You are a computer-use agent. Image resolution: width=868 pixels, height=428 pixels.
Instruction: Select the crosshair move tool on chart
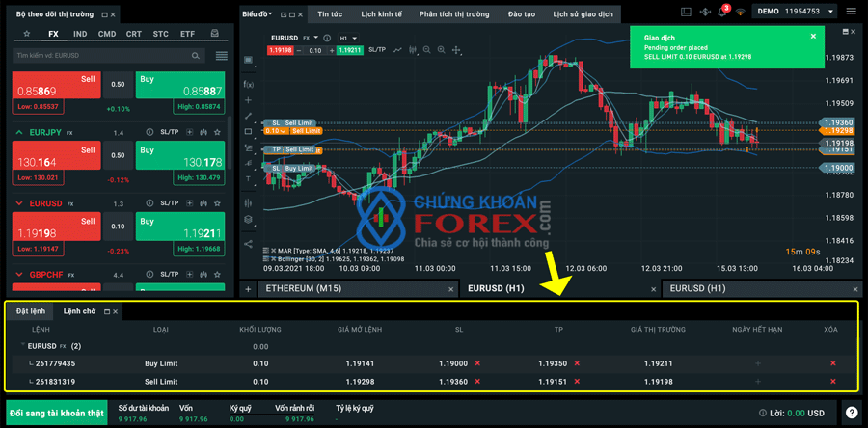(457, 50)
